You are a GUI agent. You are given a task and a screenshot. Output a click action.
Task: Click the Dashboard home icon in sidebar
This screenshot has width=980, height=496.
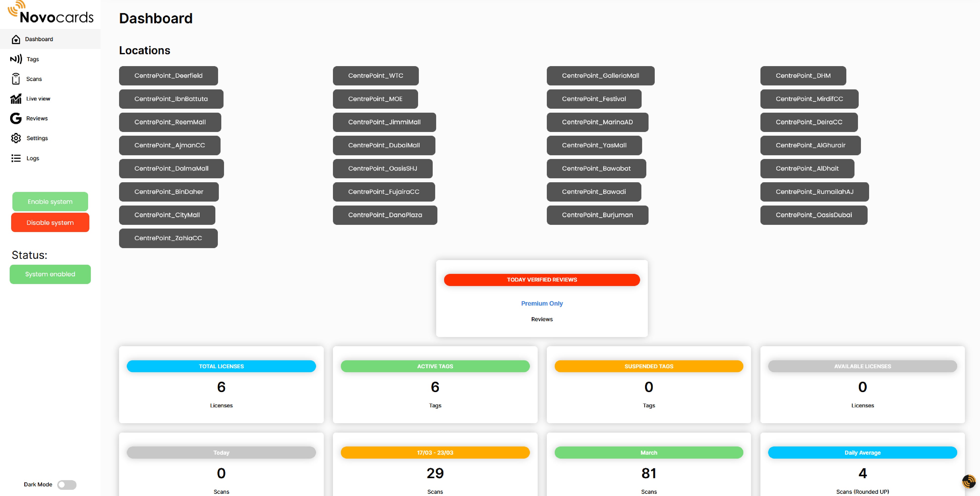coord(16,39)
